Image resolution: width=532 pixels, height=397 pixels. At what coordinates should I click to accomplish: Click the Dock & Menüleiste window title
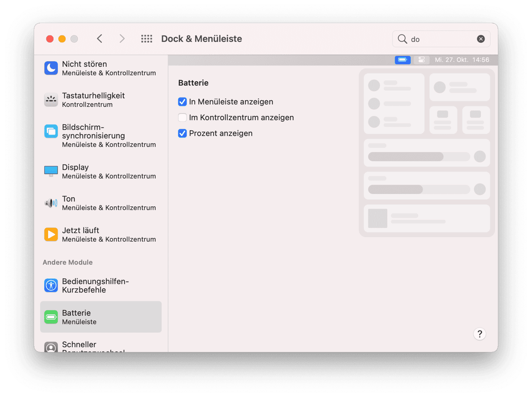[202, 39]
